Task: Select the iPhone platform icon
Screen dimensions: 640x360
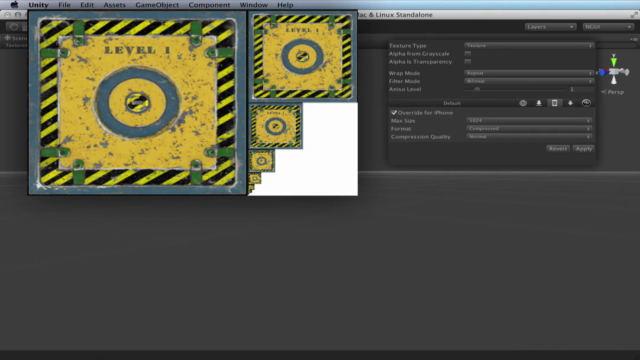Action: pyautogui.click(x=554, y=103)
